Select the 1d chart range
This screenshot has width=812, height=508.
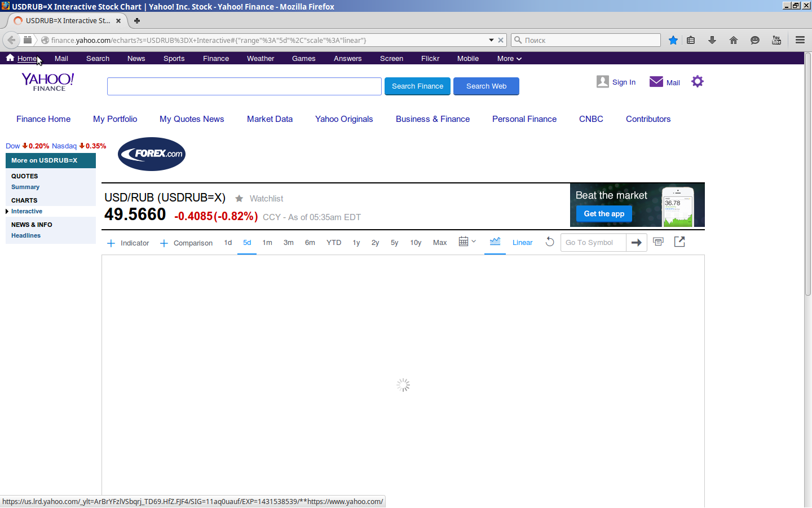pos(228,243)
